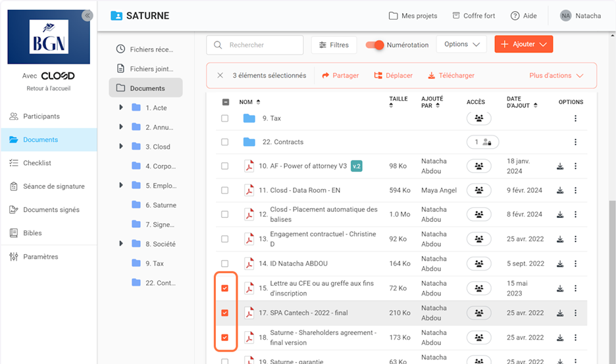
Task: Open the Plus d'actions dropdown
Action: pyautogui.click(x=556, y=76)
